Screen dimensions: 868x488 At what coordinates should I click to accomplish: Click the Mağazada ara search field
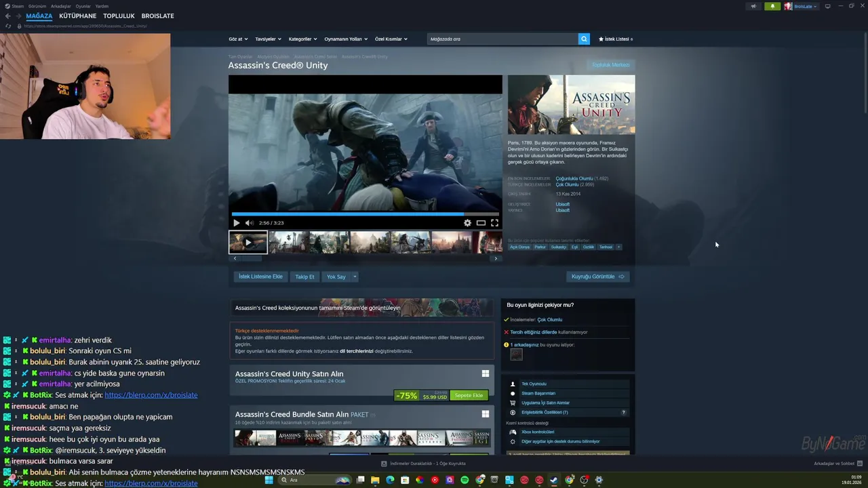click(502, 39)
